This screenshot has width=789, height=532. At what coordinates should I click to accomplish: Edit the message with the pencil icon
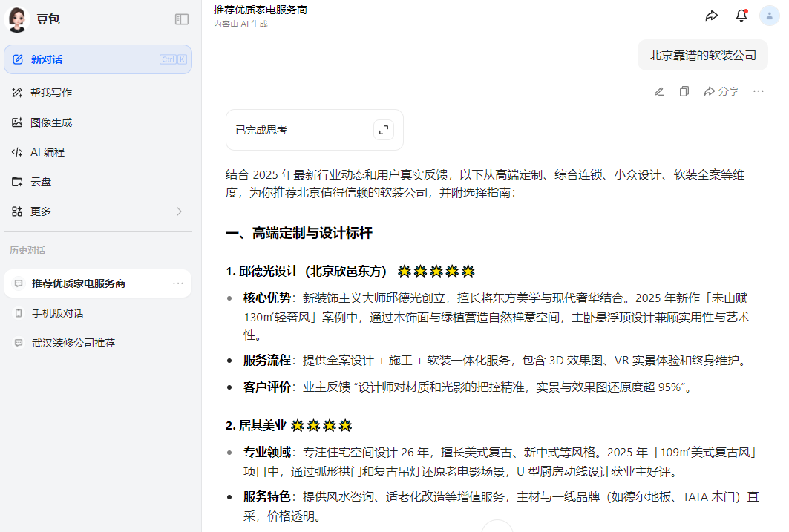coord(658,91)
